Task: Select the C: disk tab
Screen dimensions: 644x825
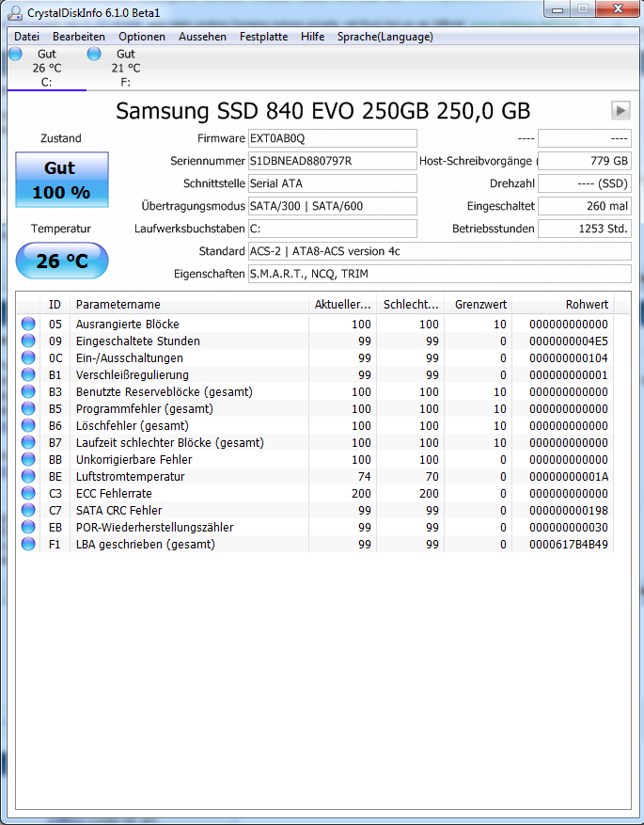Action: [x=46, y=68]
